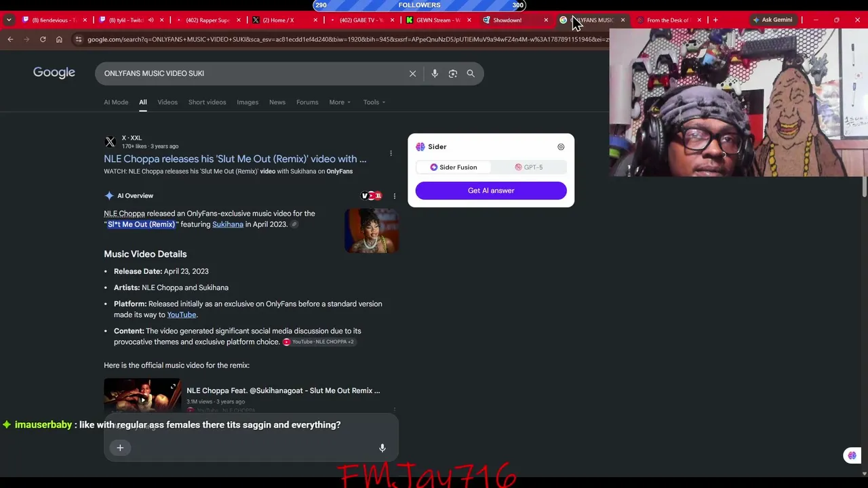
Task: Reload the current page
Action: [x=43, y=39]
